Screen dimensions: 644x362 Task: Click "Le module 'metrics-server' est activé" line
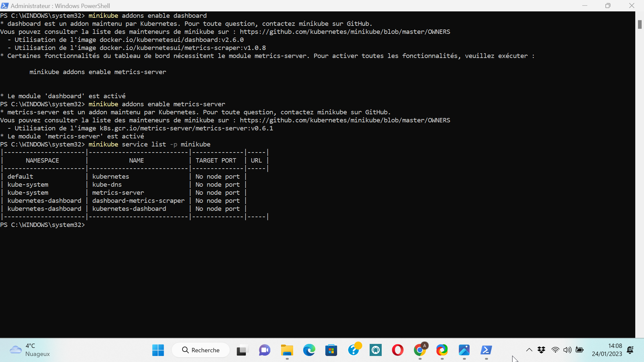(x=72, y=136)
